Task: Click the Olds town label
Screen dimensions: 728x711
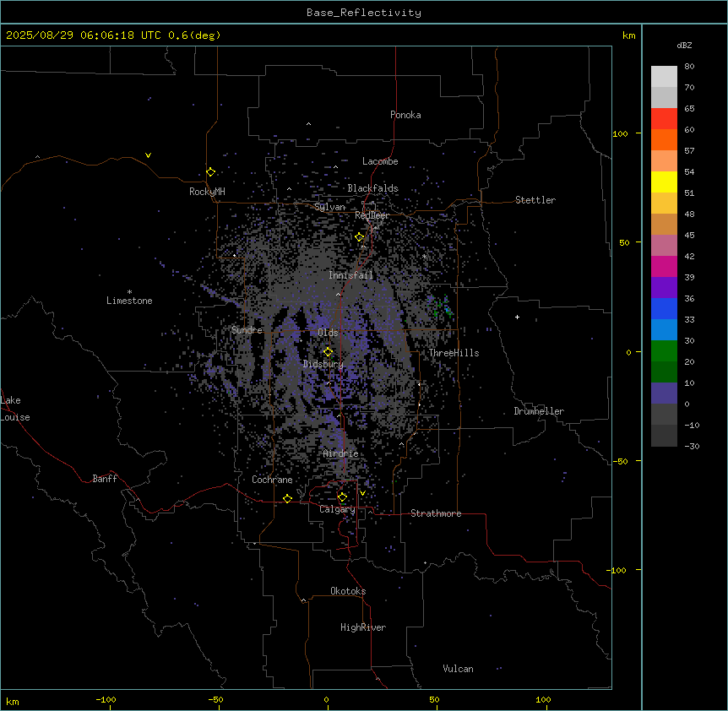Action: pos(328,333)
